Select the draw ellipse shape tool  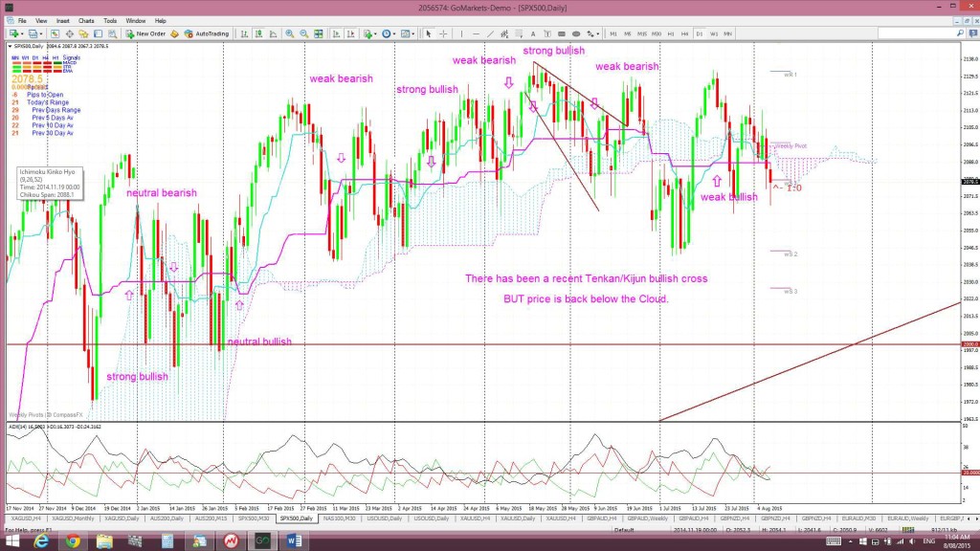click(x=575, y=33)
